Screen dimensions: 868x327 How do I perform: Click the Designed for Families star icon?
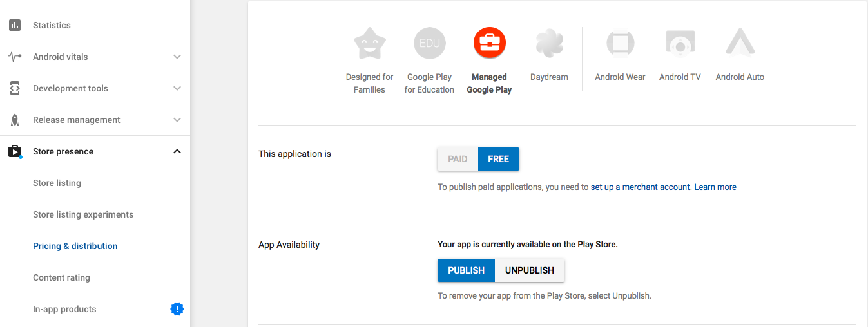pos(369,44)
